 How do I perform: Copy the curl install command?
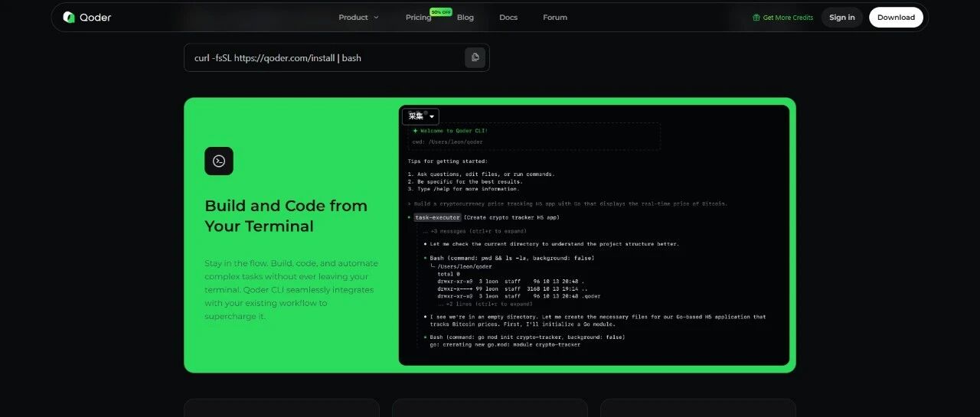pos(475,57)
